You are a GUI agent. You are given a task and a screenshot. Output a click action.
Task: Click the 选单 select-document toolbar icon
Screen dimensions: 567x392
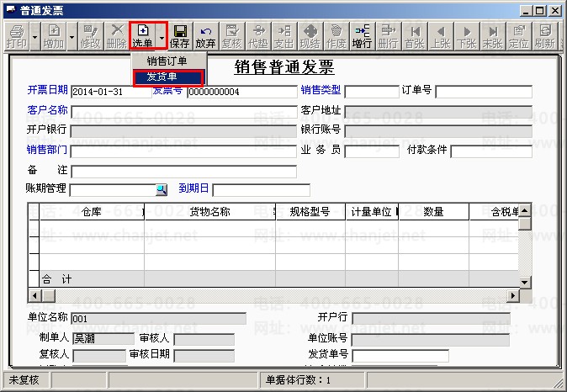click(x=142, y=36)
